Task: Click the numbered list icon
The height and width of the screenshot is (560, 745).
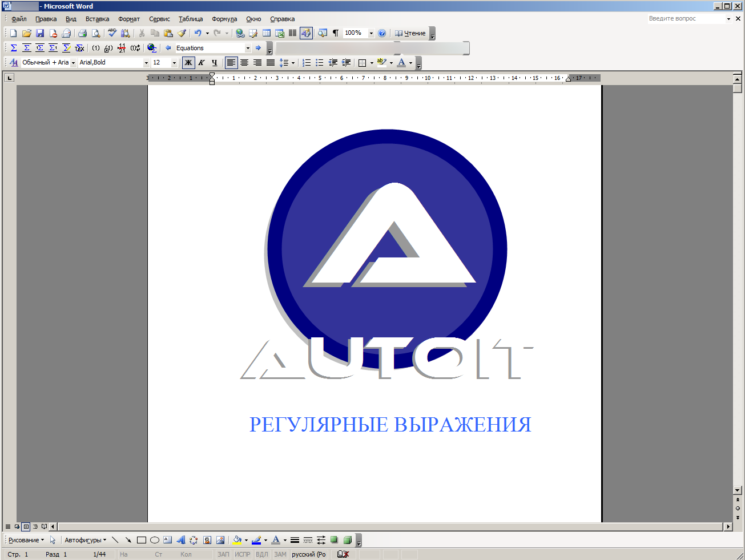Action: (307, 63)
